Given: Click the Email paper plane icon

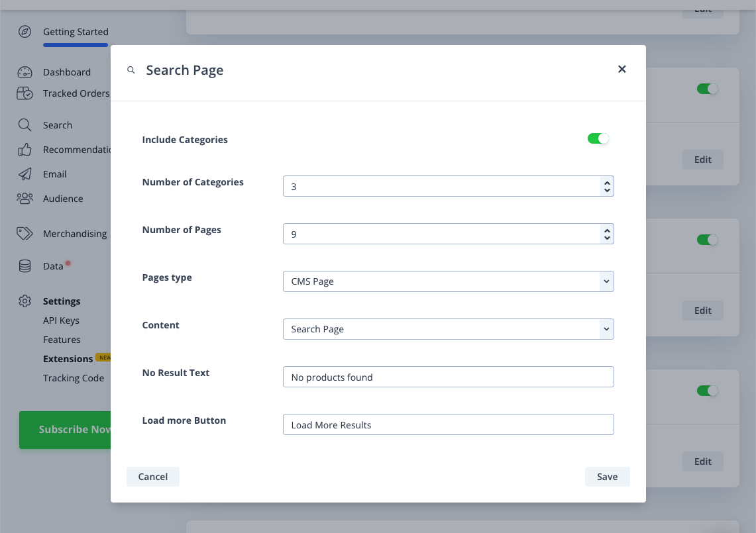Looking at the screenshot, I should point(25,174).
